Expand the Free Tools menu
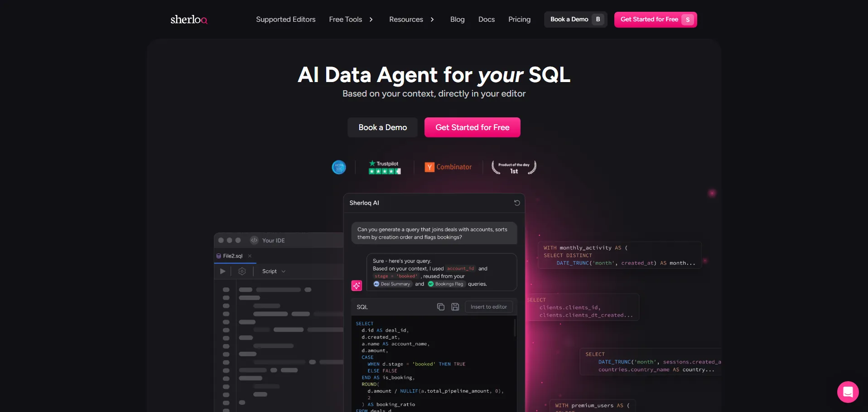This screenshot has height=412, width=868. (x=351, y=19)
